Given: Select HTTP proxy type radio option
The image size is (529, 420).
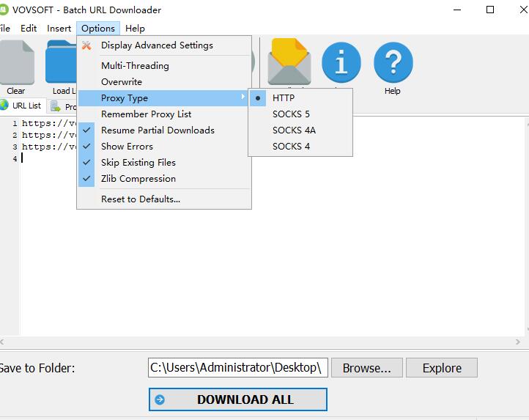Looking at the screenshot, I should point(301,98).
